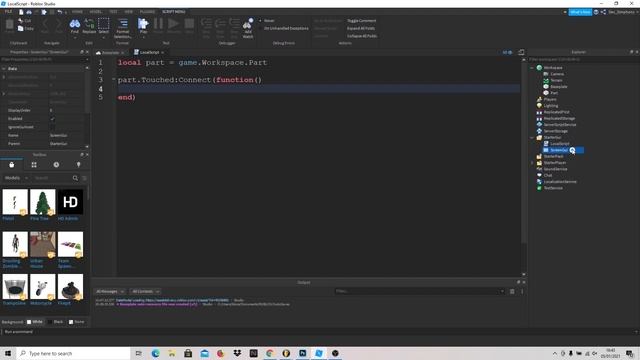
Task: Switch to the VIEW ribbon tab
Action: point(129,12)
